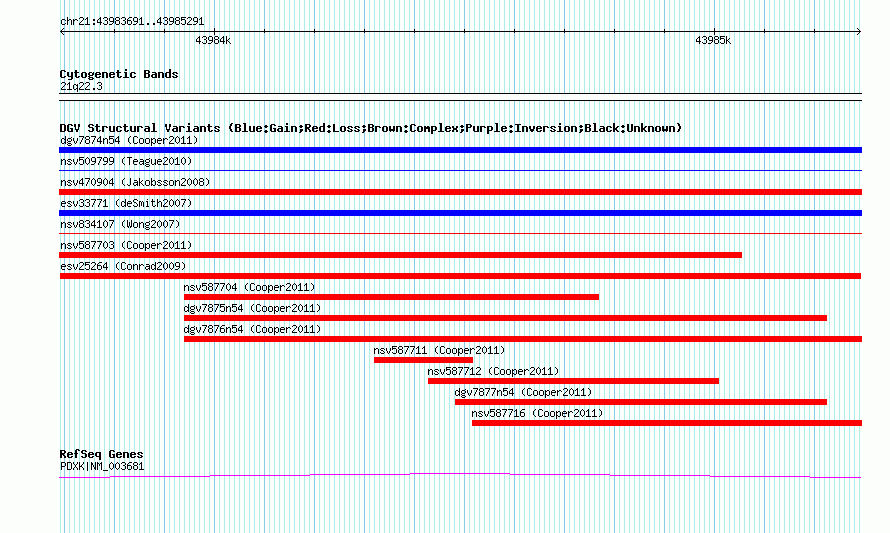Select the short red bar under nsv587711
The height and width of the screenshot is (533, 890).
click(x=423, y=360)
